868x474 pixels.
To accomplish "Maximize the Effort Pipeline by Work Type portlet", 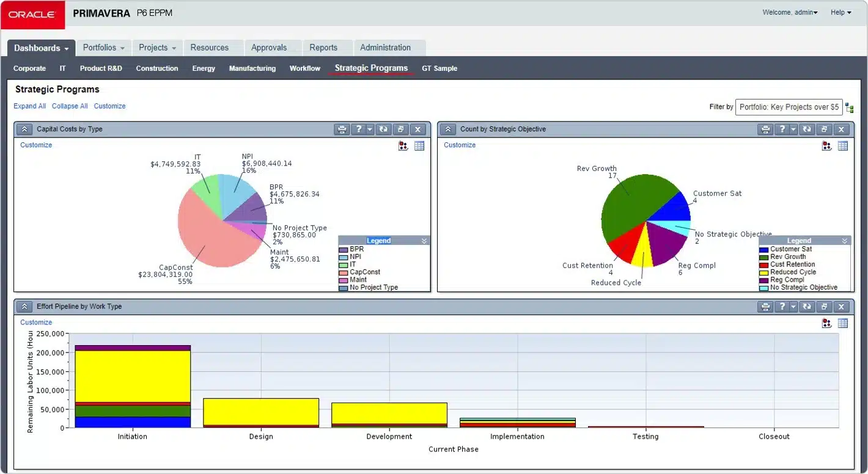I will click(824, 307).
